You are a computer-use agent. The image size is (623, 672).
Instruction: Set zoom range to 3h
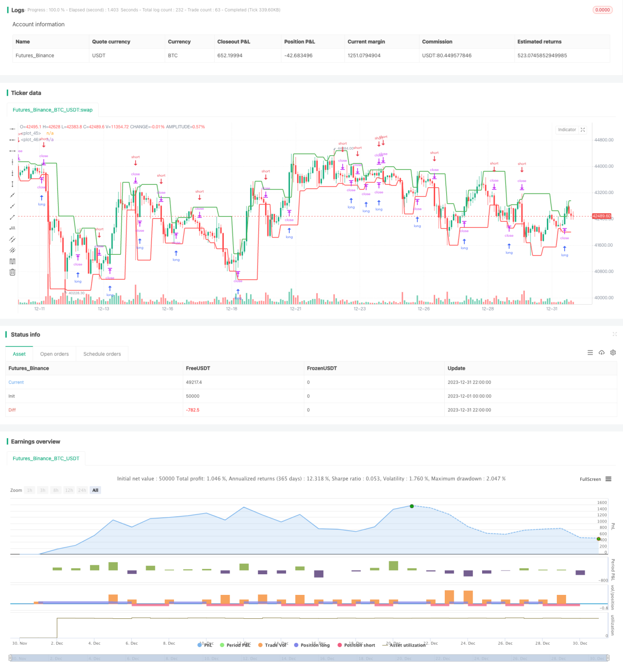(43, 490)
